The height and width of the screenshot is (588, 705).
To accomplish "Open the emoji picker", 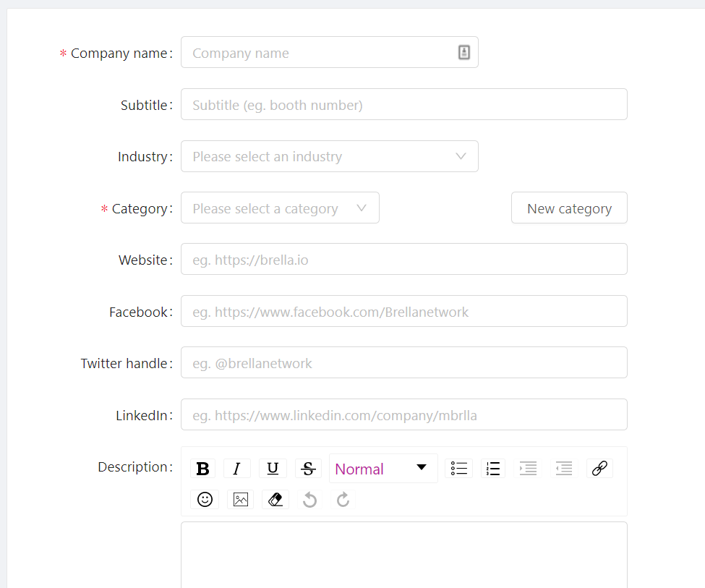I will [x=205, y=499].
